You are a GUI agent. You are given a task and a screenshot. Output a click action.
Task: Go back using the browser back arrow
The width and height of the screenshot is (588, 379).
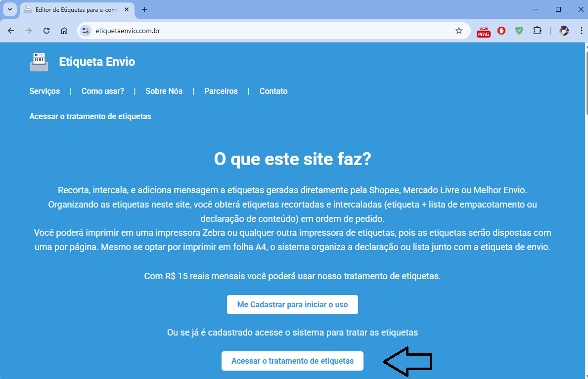11,31
